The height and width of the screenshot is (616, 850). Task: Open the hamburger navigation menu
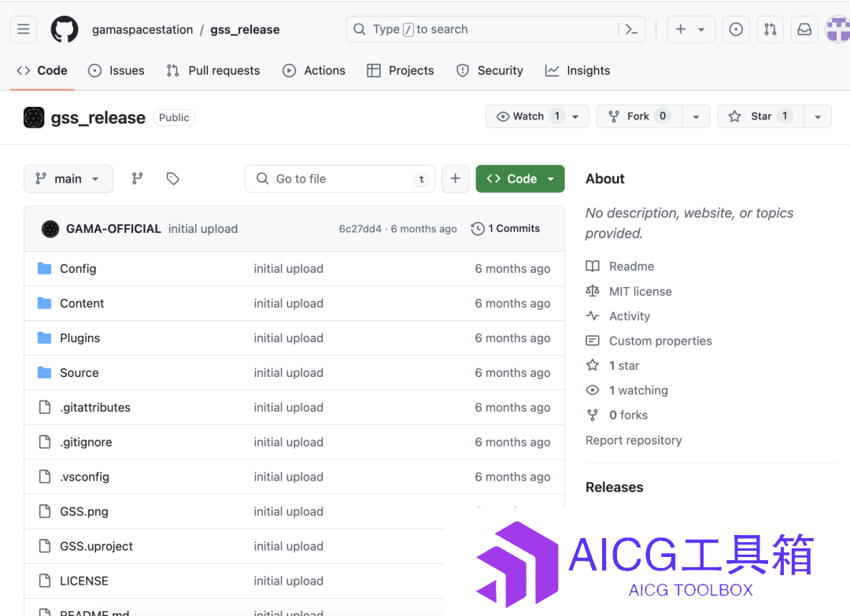(x=24, y=29)
